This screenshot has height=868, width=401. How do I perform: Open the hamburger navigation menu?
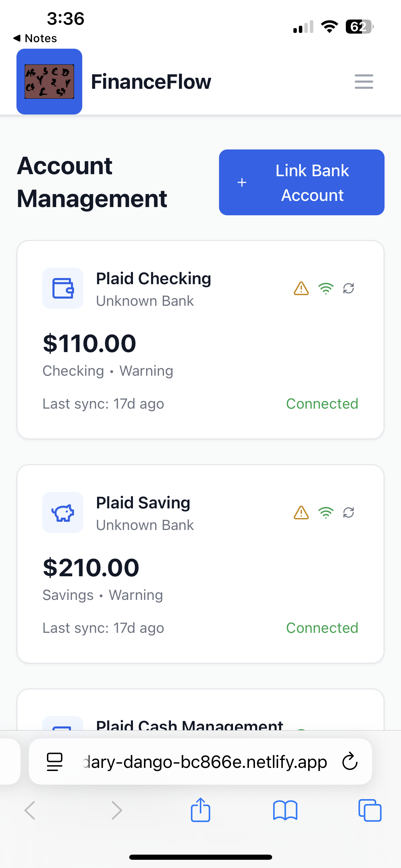click(x=364, y=82)
